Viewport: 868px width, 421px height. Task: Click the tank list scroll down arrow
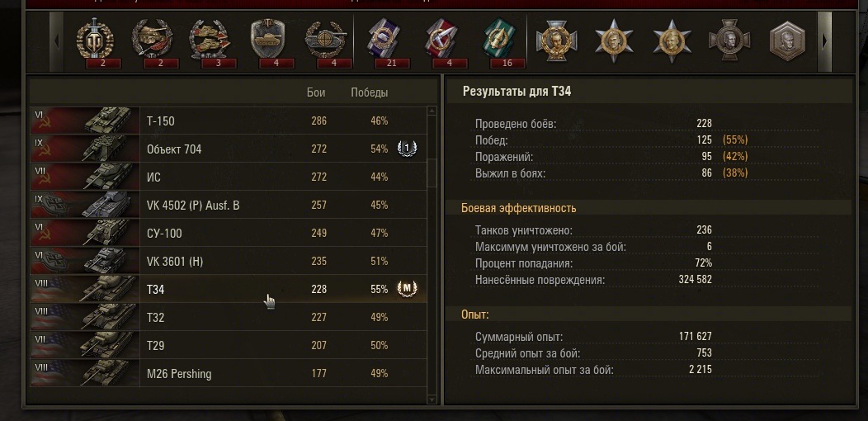[x=432, y=399]
